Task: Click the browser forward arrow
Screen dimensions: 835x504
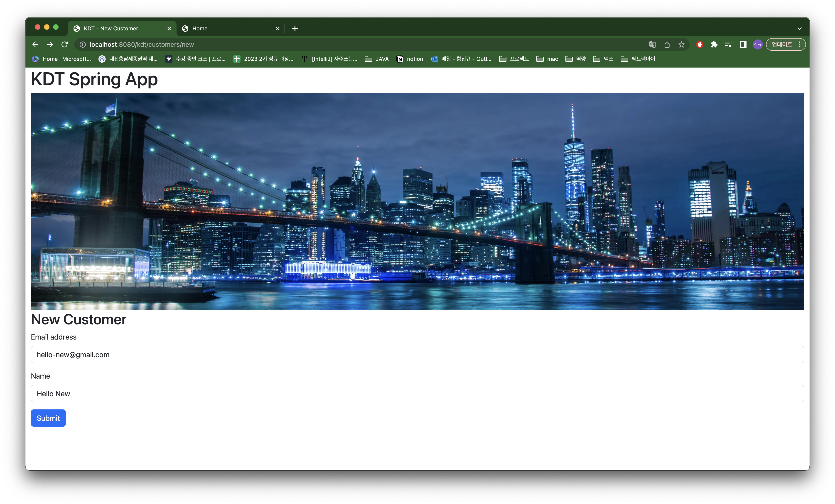Action: pos(50,44)
